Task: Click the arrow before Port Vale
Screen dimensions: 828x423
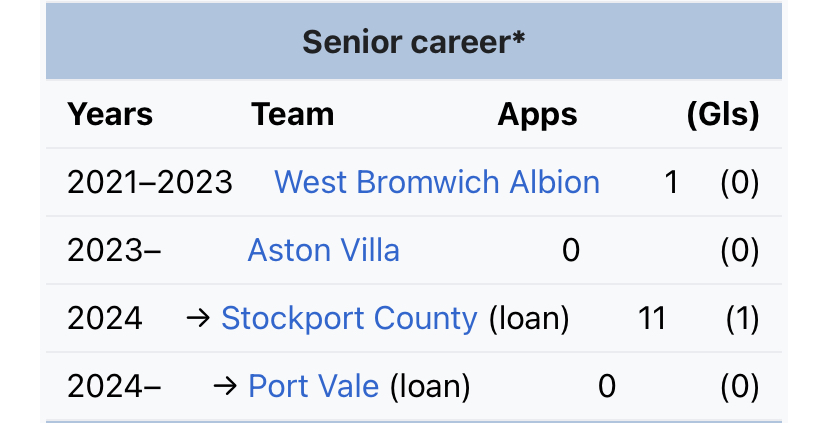Action: click(225, 387)
